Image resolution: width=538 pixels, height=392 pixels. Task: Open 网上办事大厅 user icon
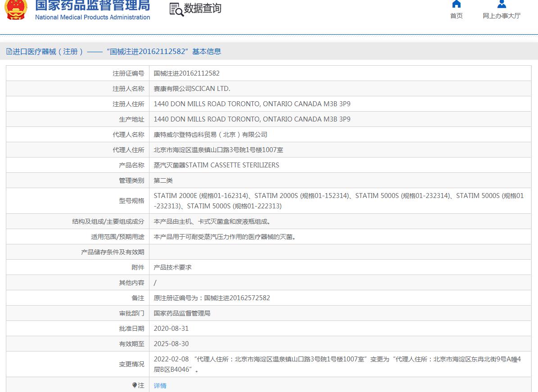tap(501, 4)
